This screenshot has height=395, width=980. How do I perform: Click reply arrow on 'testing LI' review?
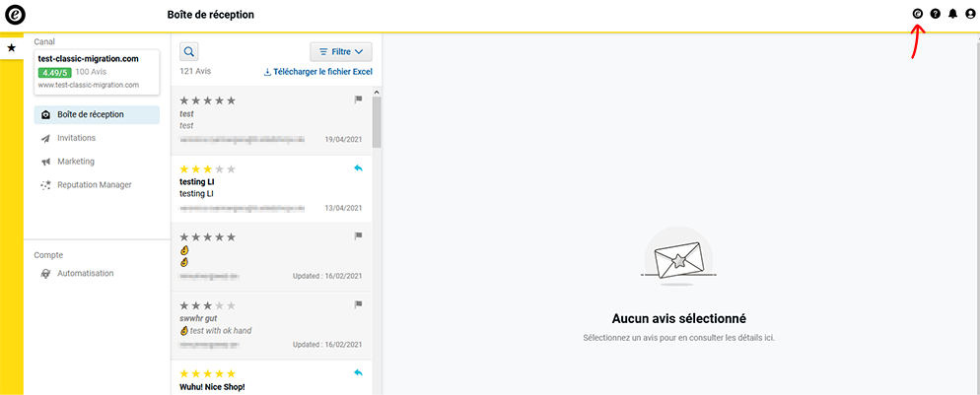point(359,168)
